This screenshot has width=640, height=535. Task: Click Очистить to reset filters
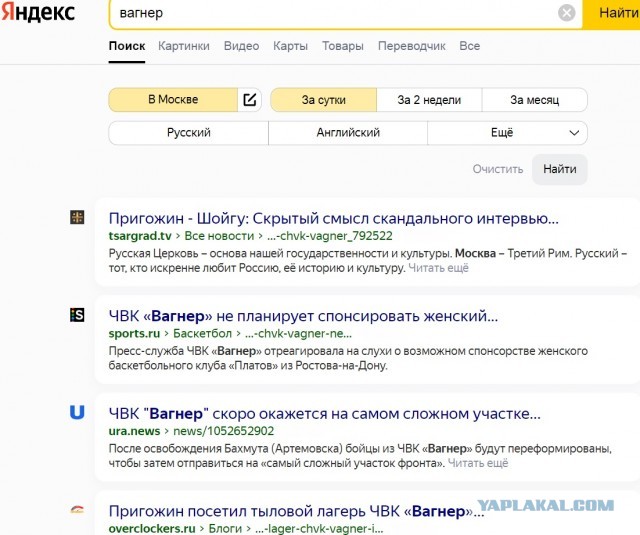point(498,169)
